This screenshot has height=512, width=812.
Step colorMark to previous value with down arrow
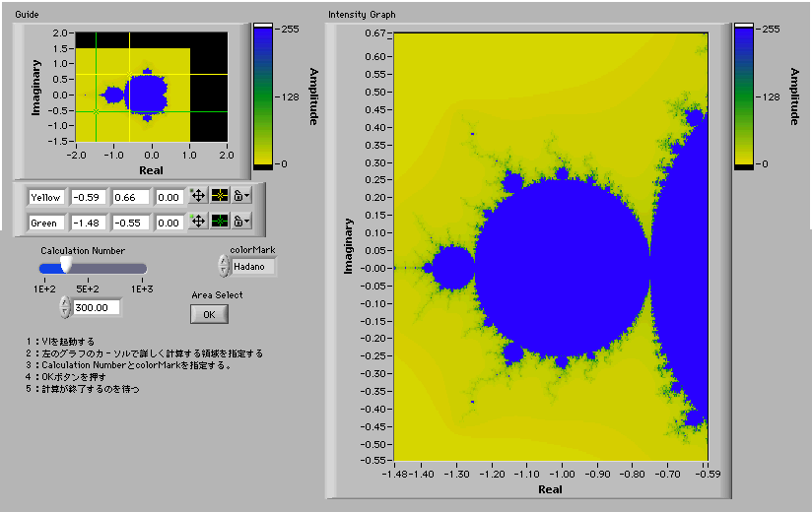point(223,271)
